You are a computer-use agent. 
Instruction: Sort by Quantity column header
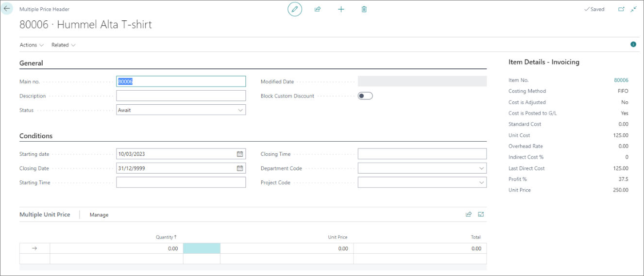click(x=166, y=237)
